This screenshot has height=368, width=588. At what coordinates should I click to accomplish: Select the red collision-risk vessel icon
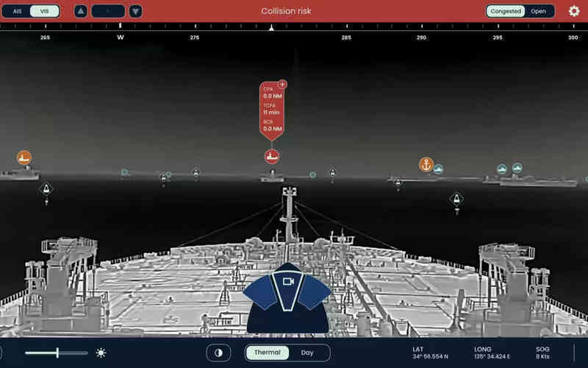[x=272, y=157]
